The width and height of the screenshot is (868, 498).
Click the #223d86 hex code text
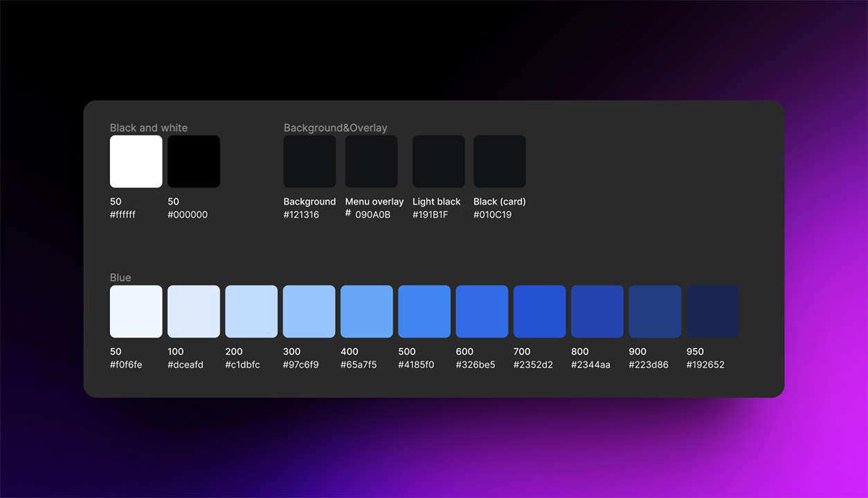(x=649, y=364)
